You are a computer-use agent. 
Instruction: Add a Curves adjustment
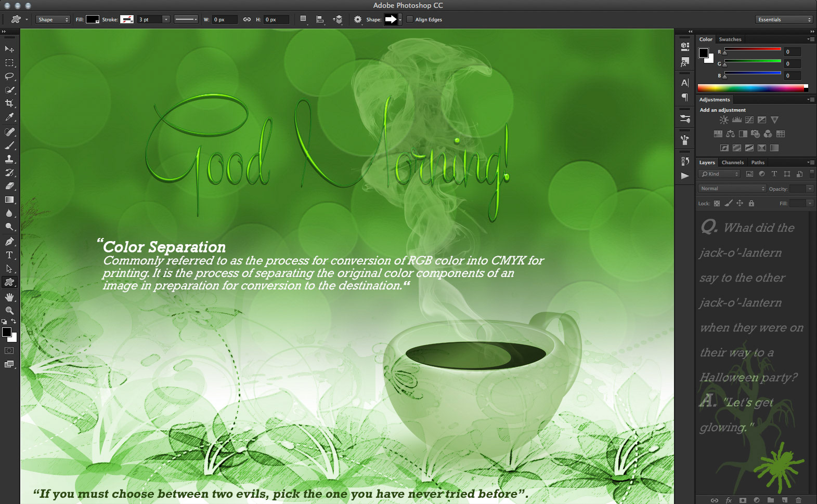click(749, 120)
